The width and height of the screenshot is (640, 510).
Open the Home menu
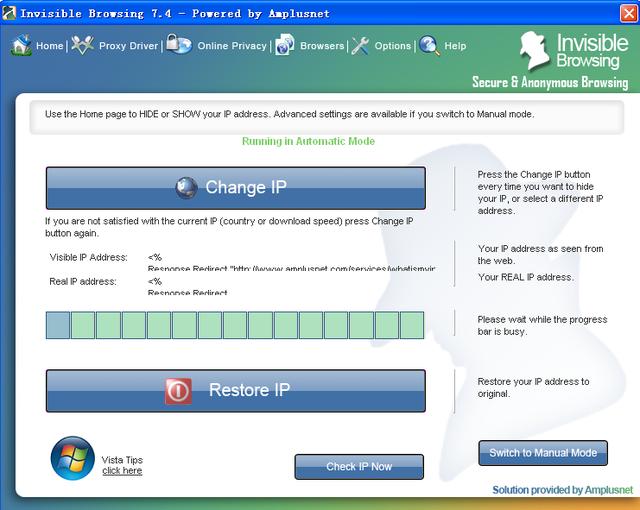click(49, 46)
